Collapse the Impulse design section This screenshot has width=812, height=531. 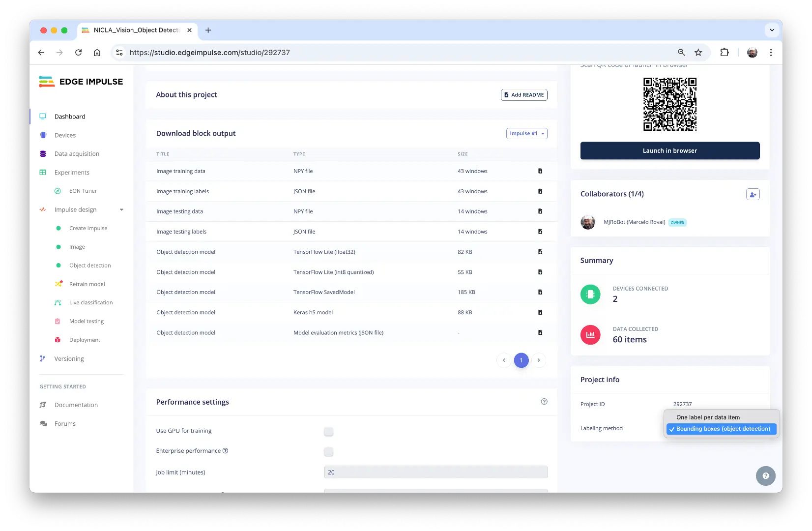[121, 210]
